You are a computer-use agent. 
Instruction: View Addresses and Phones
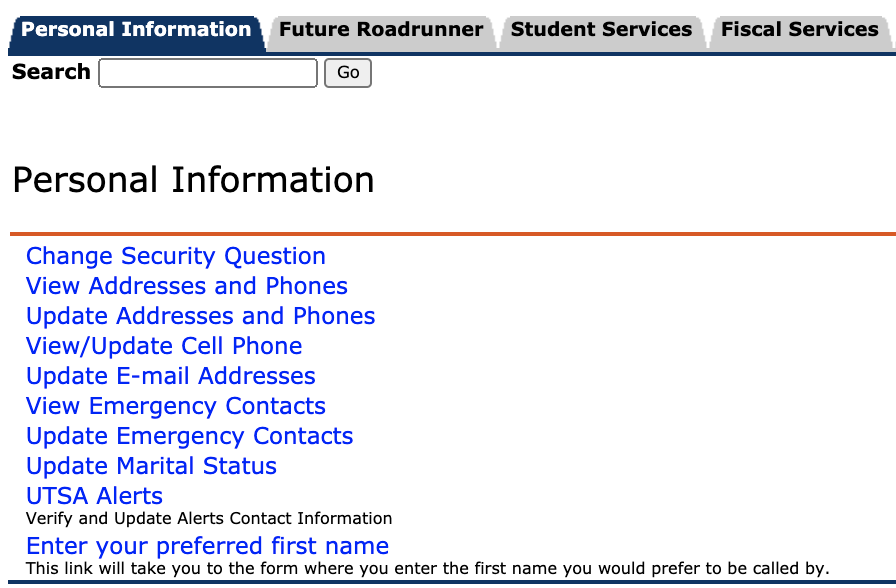pyautogui.click(x=187, y=286)
